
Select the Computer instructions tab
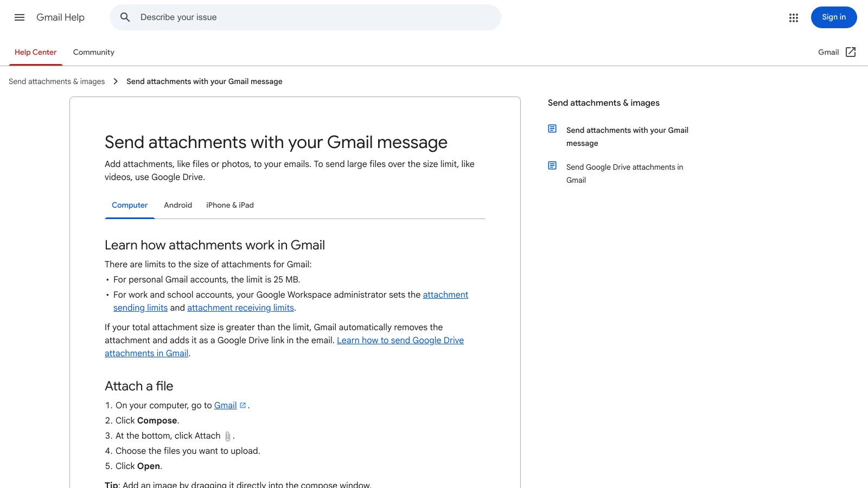(x=130, y=206)
